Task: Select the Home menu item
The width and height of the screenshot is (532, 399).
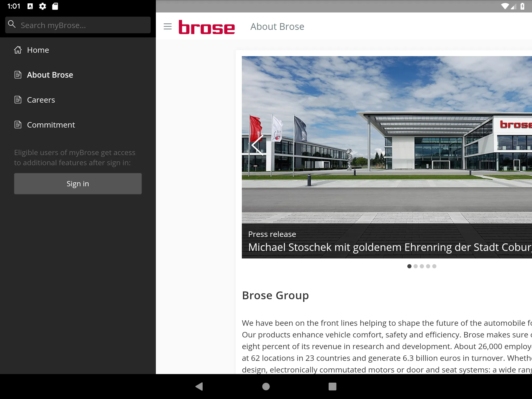Action: (x=38, y=50)
